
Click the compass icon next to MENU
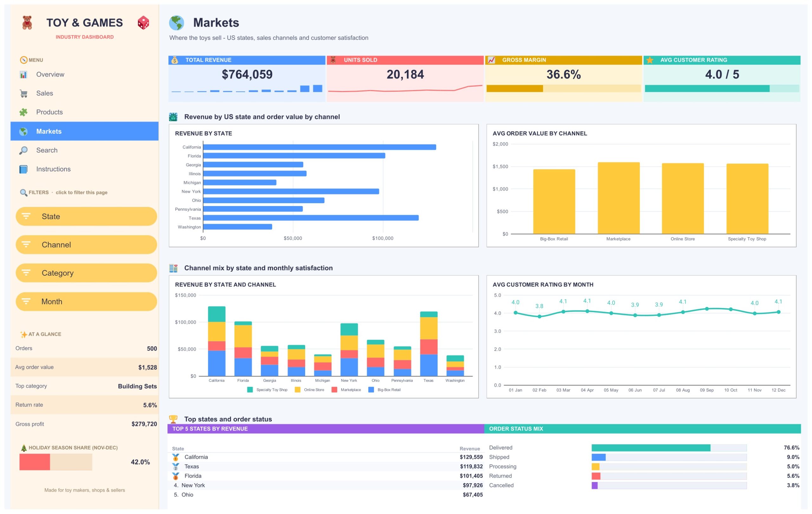coord(23,60)
